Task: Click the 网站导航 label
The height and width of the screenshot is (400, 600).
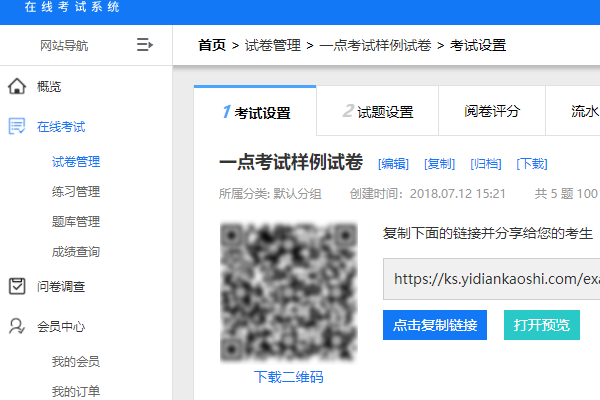Action: click(64, 46)
